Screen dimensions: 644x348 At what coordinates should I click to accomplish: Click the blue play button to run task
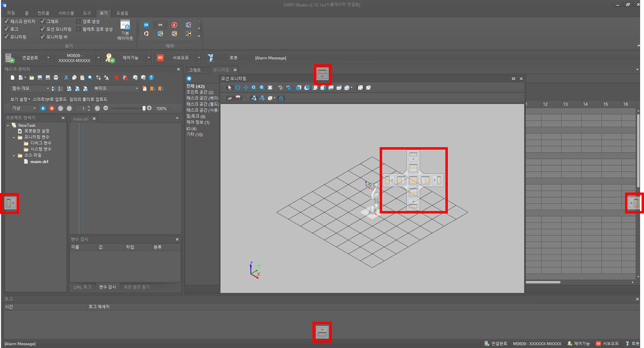click(43, 108)
